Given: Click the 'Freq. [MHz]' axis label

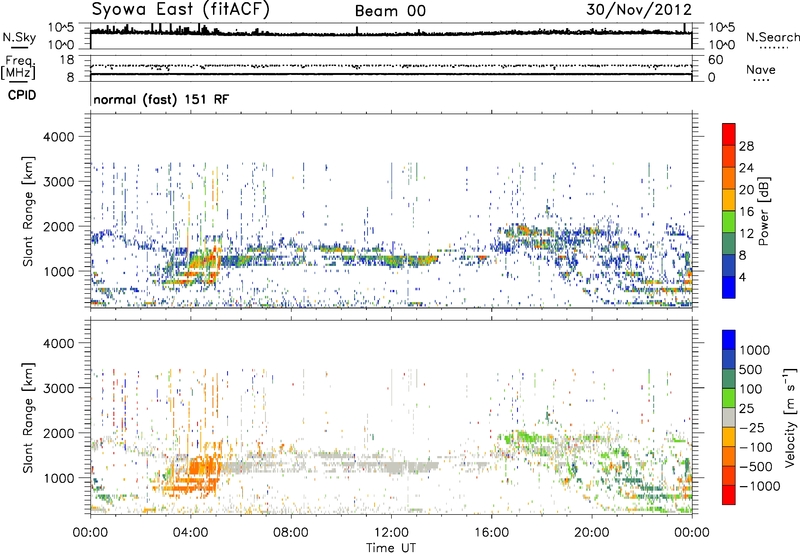Looking at the screenshot, I should (18, 67).
